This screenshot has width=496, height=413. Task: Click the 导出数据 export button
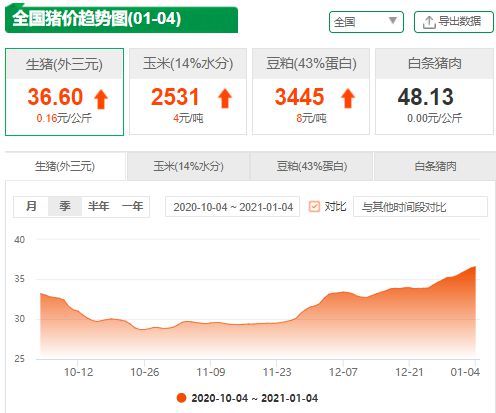[454, 22]
